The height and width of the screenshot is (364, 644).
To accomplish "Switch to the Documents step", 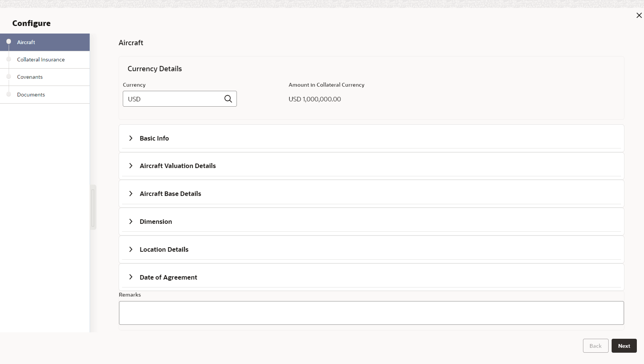I will point(45,95).
